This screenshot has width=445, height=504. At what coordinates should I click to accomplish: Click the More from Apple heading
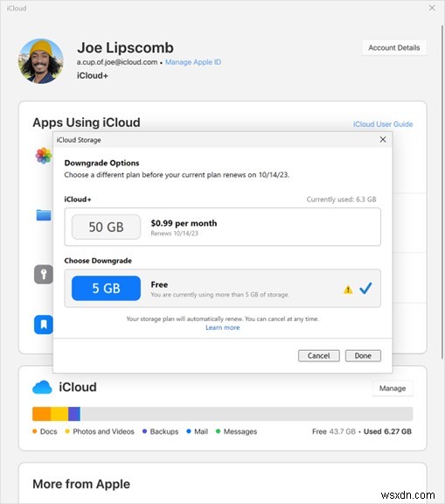pyautogui.click(x=81, y=484)
